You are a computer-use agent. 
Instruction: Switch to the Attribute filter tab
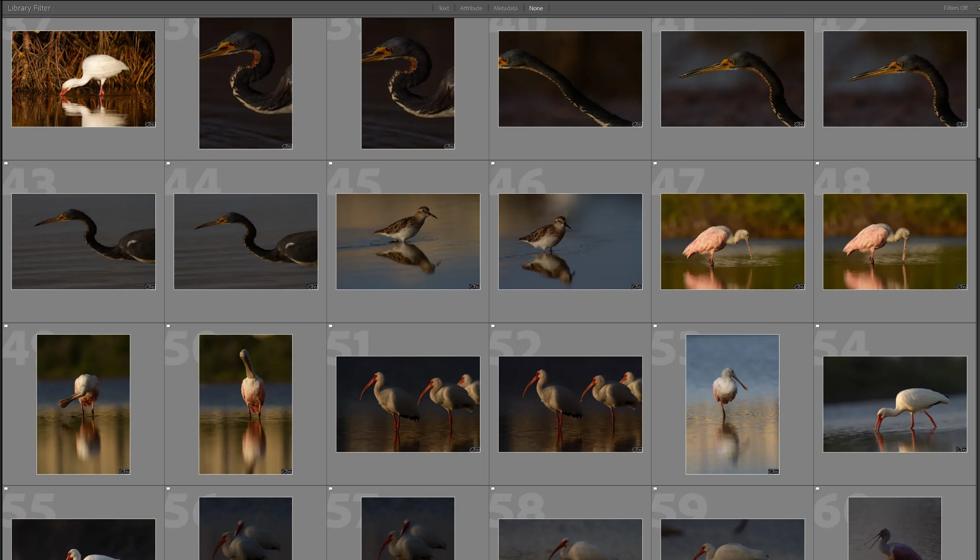click(x=471, y=8)
